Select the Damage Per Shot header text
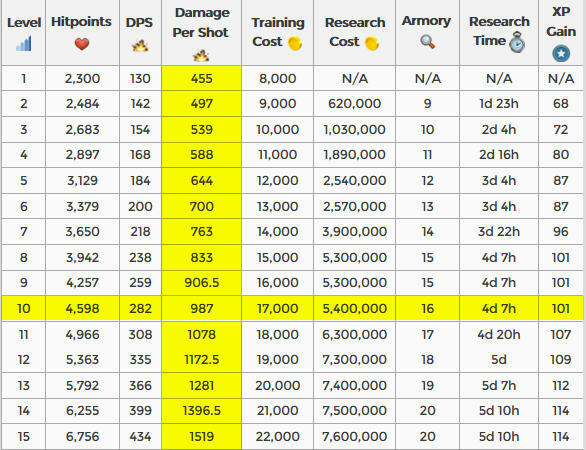The image size is (586, 450). tap(201, 23)
